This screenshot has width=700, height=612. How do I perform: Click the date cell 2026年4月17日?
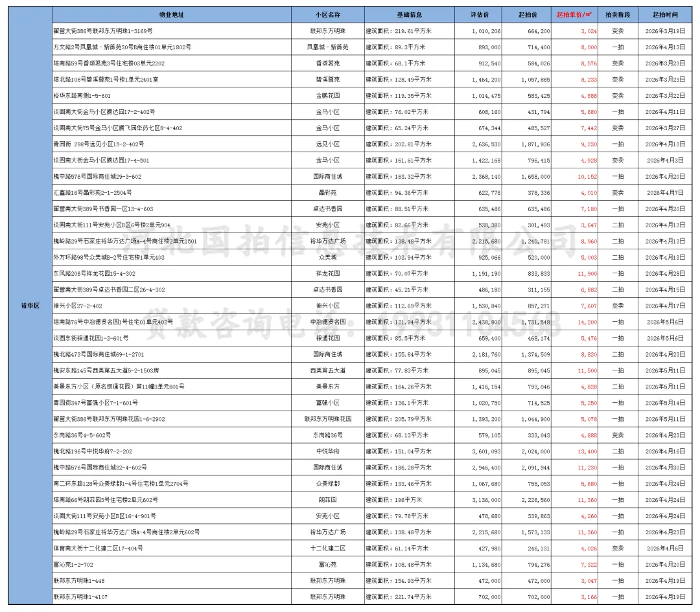[665, 306]
